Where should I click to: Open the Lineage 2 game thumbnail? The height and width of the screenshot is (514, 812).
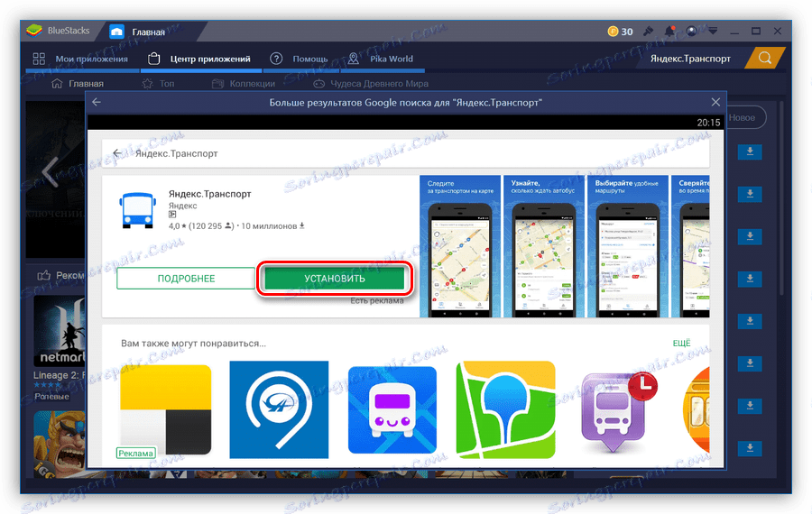tap(59, 331)
